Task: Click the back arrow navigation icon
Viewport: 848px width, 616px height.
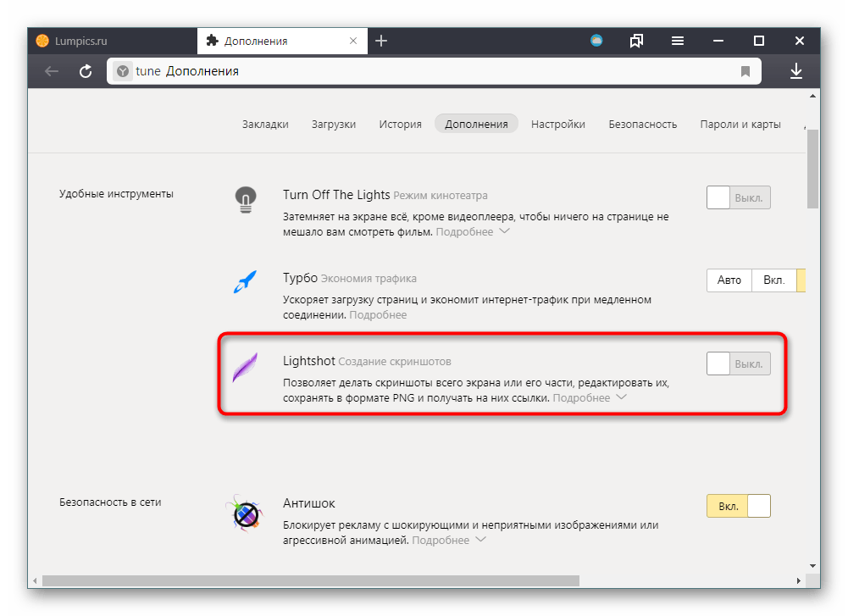Action: pos(52,72)
